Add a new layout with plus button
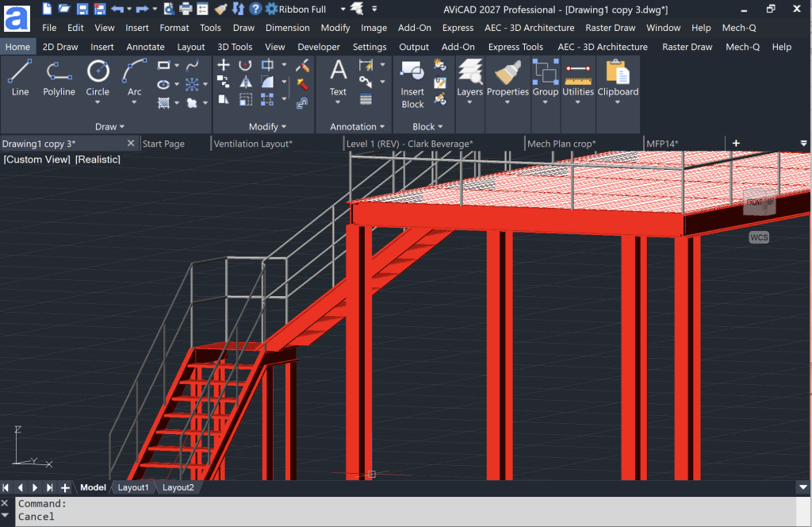The height and width of the screenshot is (527, 812). pos(65,487)
